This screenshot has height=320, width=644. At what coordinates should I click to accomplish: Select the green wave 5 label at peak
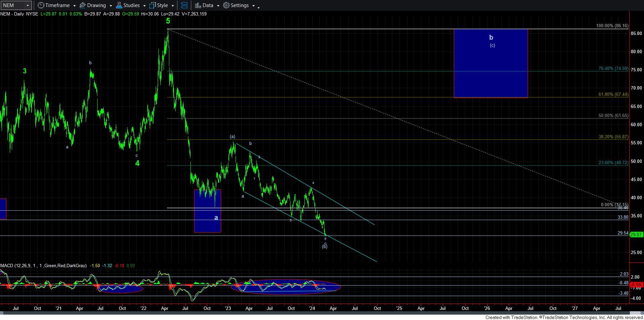168,21
